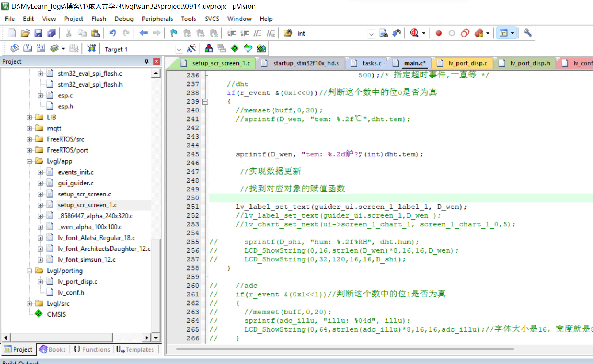Viewport: 593px width, 364px height.
Task: Build target files icon
Action: tap(27, 49)
